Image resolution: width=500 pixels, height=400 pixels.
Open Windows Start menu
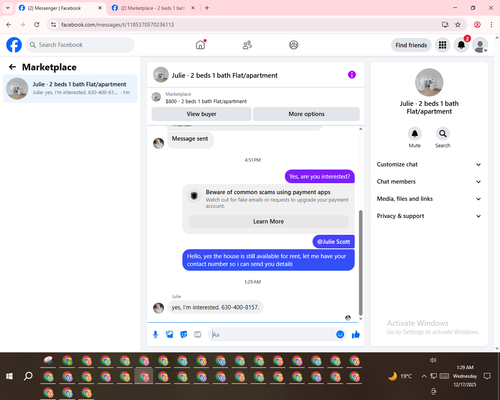(x=9, y=376)
